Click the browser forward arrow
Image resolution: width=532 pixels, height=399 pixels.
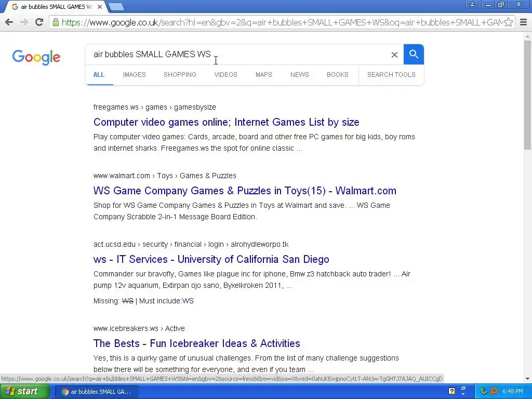[x=24, y=22]
